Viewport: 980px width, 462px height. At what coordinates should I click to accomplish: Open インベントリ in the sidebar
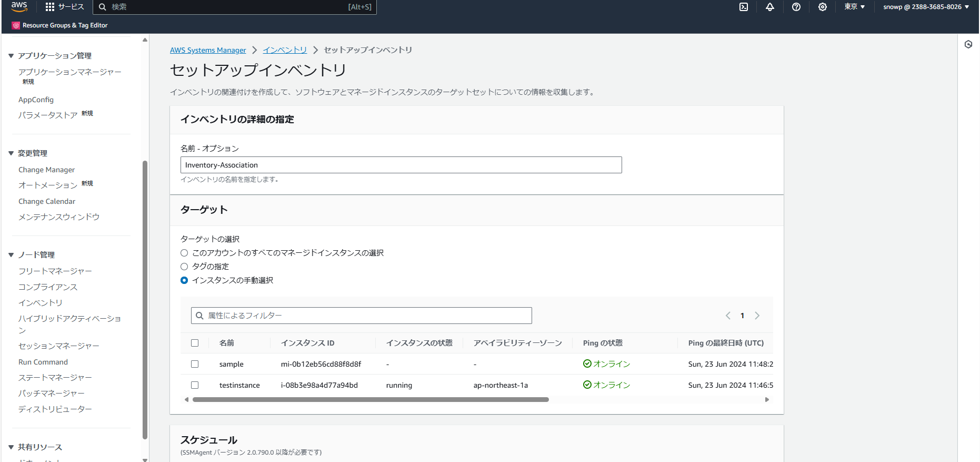pos(41,303)
